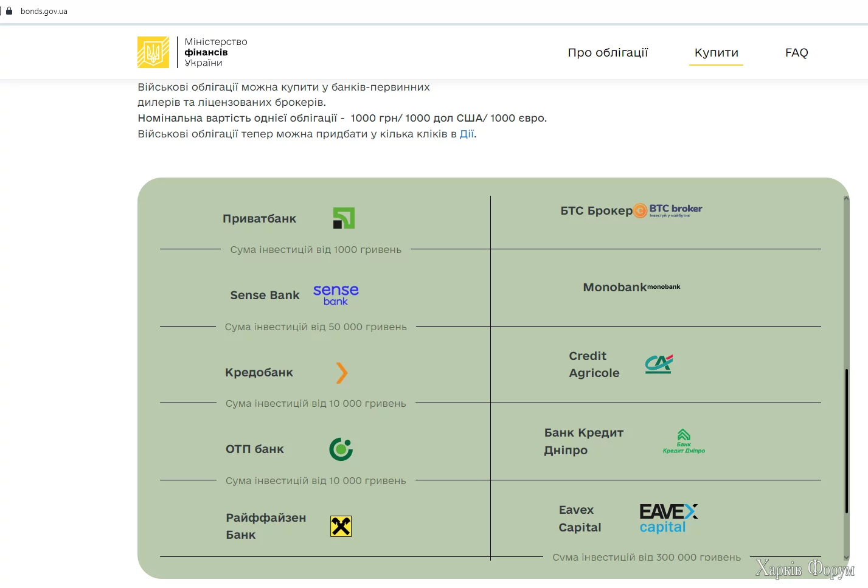Viewport: 868px width, 588px height.
Task: Select the Приватбанк name
Action: [x=260, y=219]
